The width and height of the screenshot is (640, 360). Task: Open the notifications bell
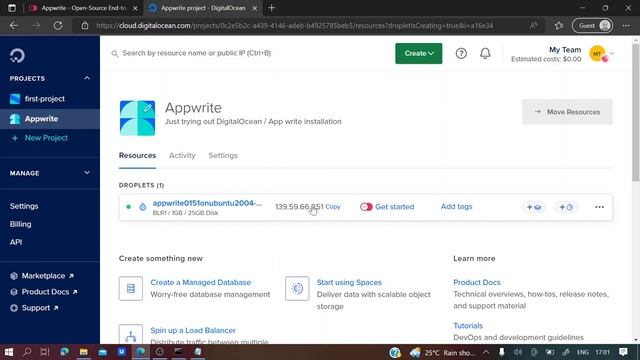tap(485, 53)
